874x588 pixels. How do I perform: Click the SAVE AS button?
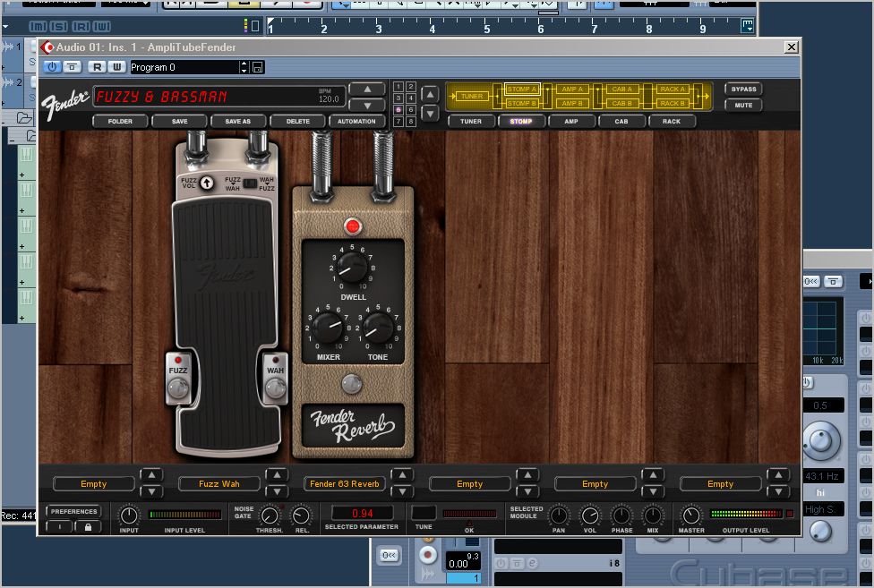(237, 121)
